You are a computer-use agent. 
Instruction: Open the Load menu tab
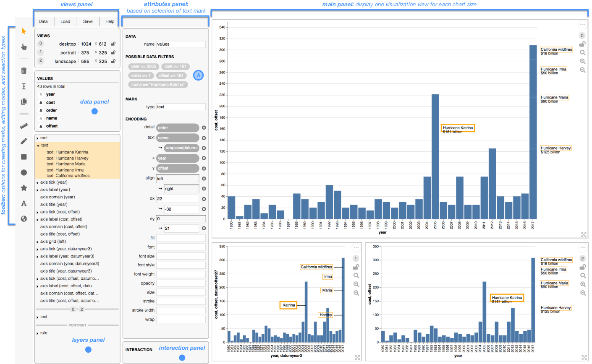65,21
